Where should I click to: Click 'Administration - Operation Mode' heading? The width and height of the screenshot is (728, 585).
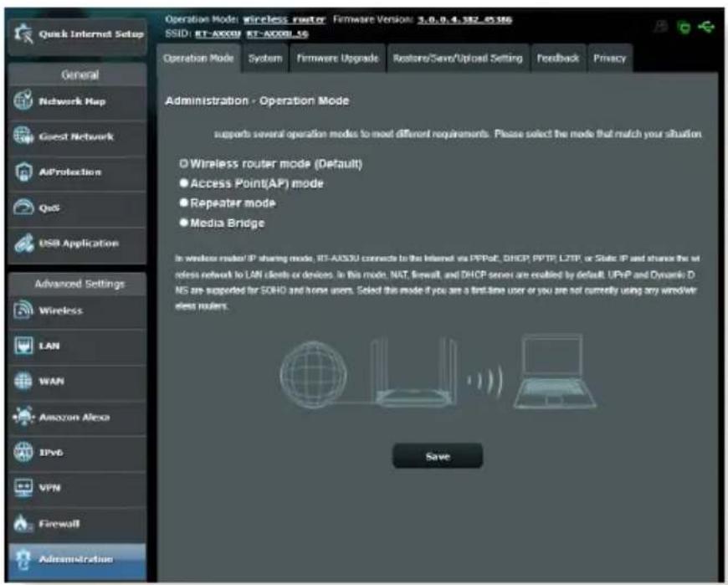[257, 100]
